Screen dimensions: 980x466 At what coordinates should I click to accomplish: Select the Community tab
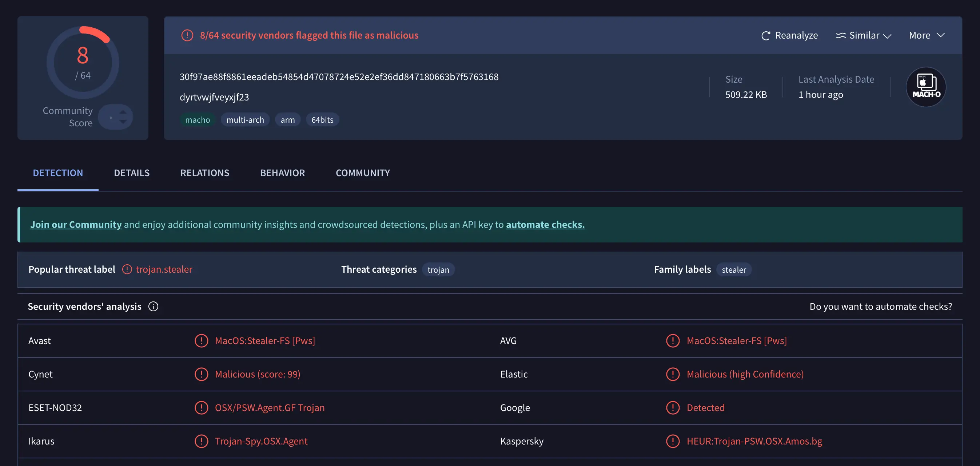pos(362,173)
